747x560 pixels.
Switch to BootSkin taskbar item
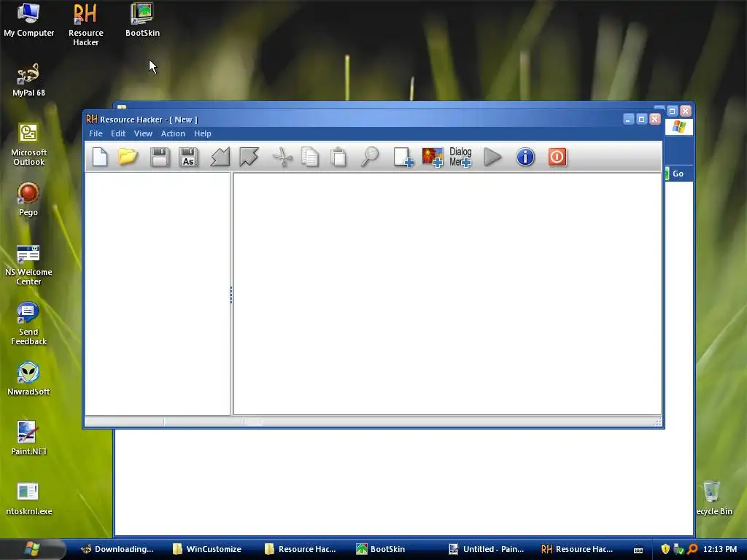click(x=381, y=549)
